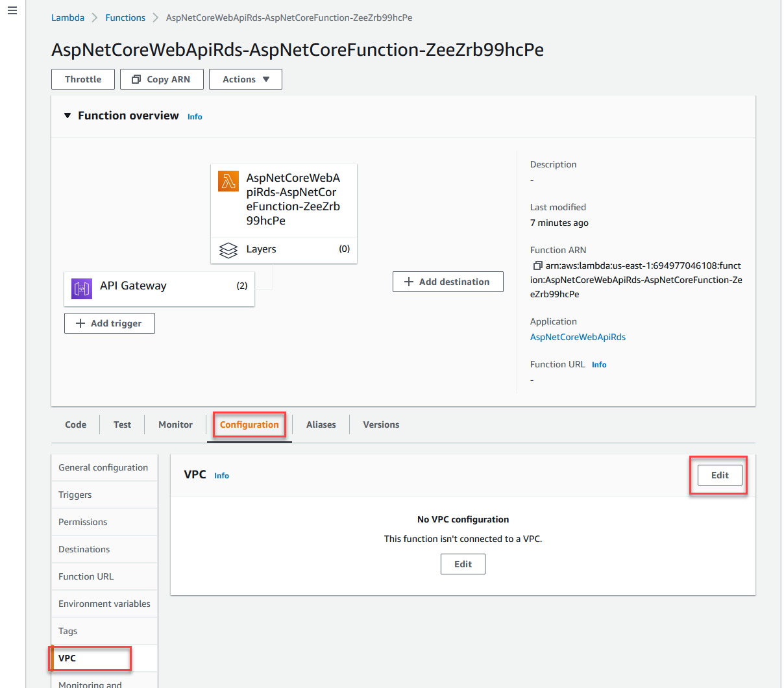
Task: Switch to the Configuration tab
Action: pos(249,424)
